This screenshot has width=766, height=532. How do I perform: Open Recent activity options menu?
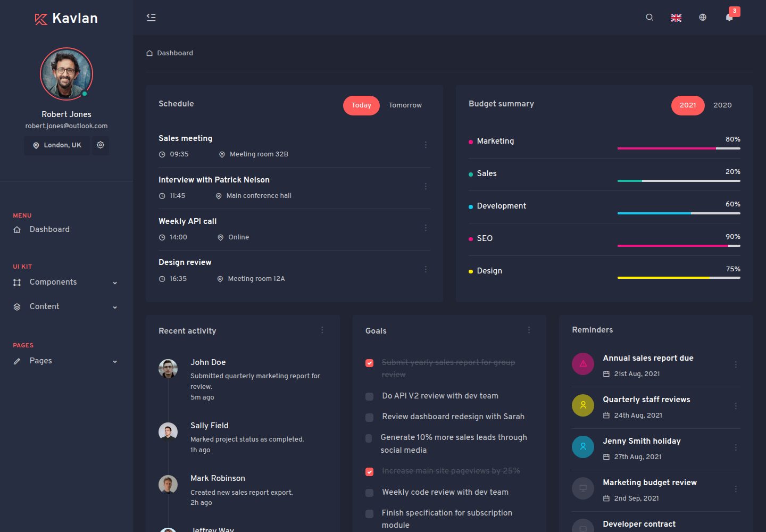tap(322, 330)
